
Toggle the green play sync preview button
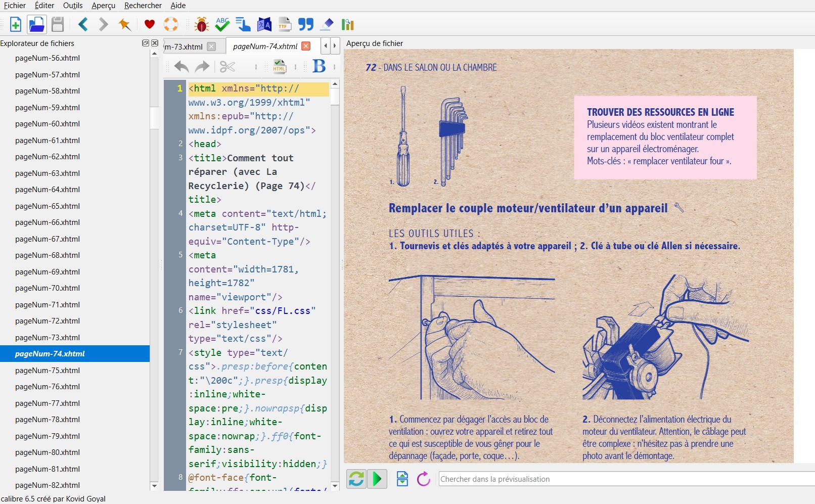377,479
